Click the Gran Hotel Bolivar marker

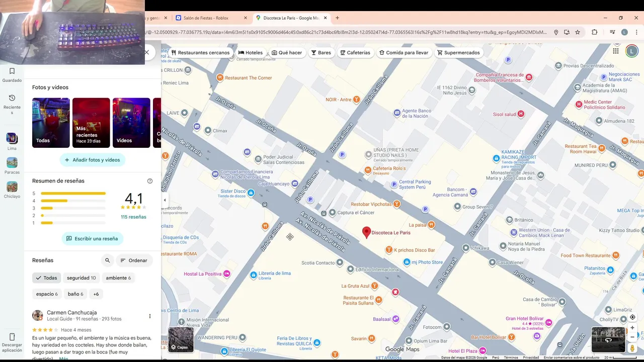click(549, 322)
